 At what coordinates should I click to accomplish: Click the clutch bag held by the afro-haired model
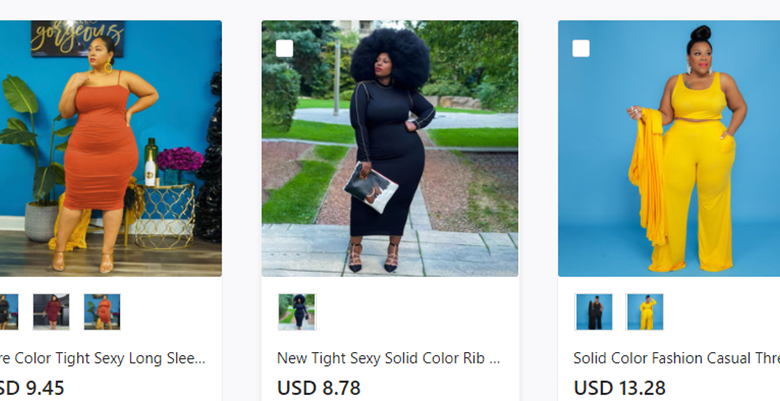(371, 188)
